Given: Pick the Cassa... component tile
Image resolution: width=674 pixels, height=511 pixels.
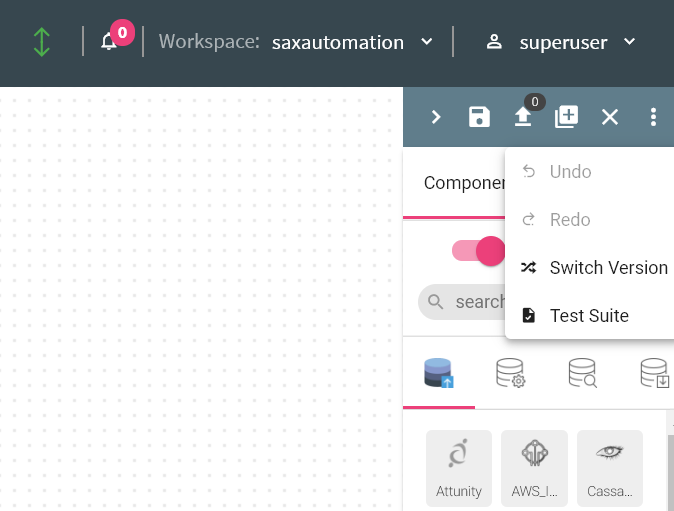Looking at the screenshot, I should point(610,468).
